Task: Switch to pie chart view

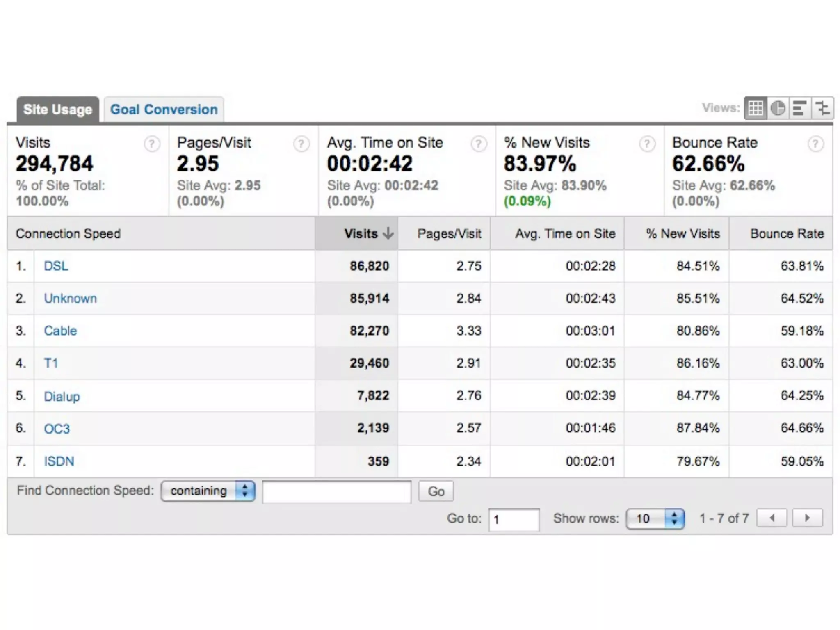Action: pos(778,108)
